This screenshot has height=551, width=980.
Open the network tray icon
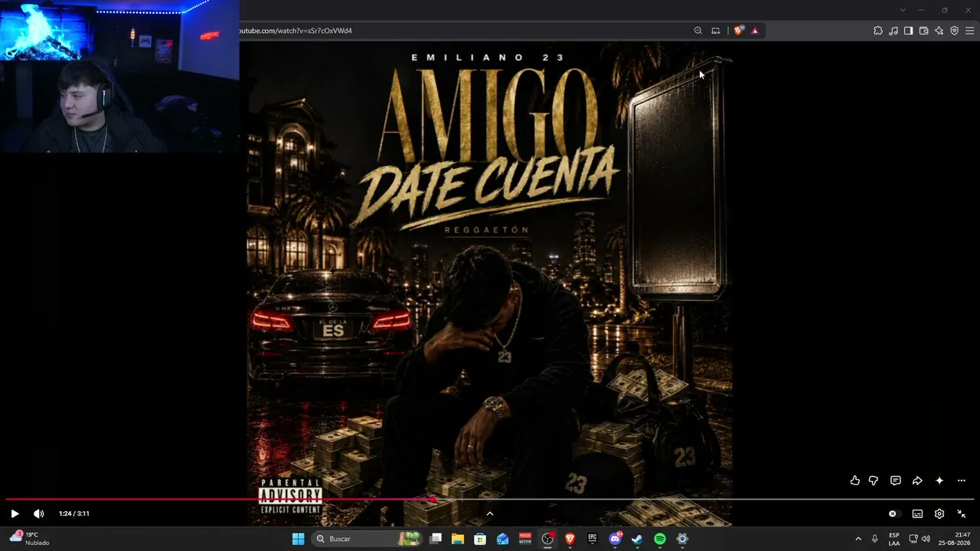pos(913,539)
